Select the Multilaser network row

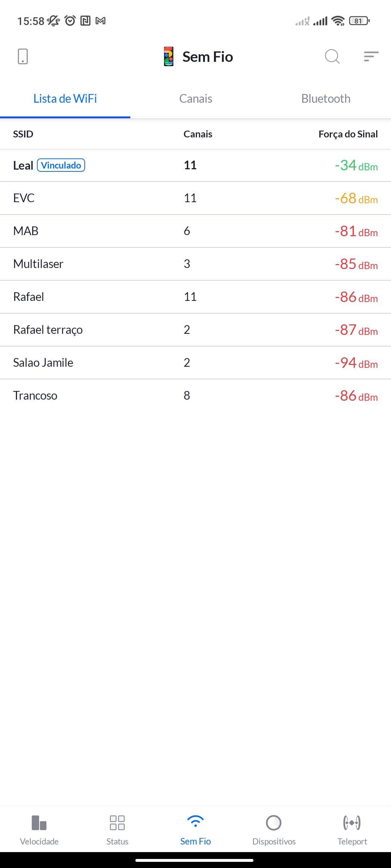click(195, 264)
